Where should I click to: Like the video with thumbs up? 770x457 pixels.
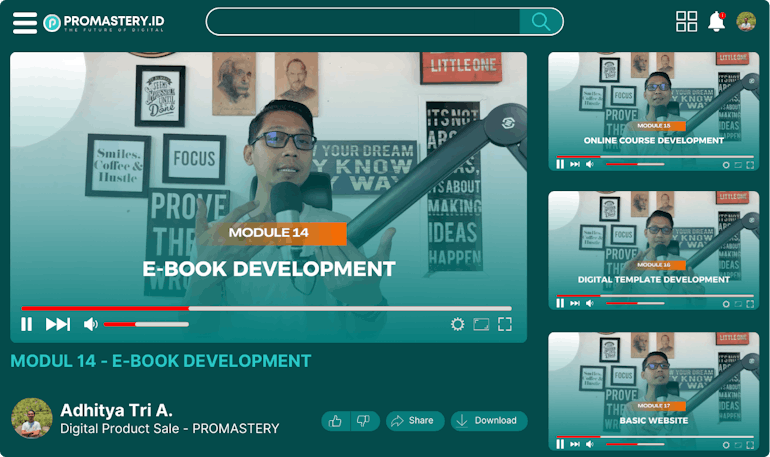coord(336,421)
